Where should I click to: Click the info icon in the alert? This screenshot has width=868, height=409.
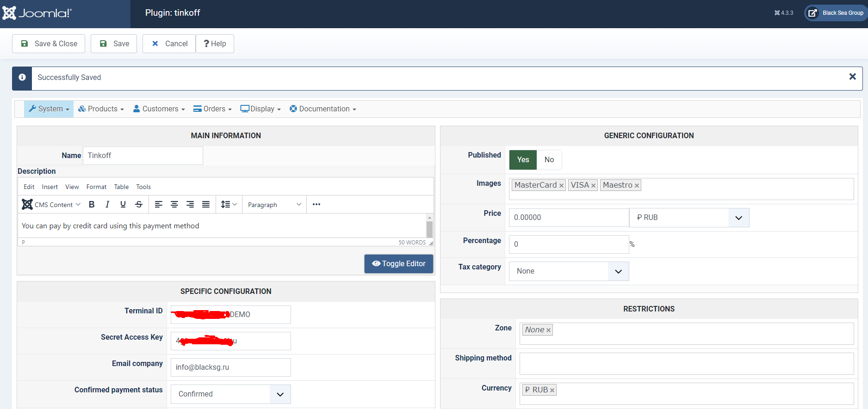pyautogui.click(x=22, y=77)
